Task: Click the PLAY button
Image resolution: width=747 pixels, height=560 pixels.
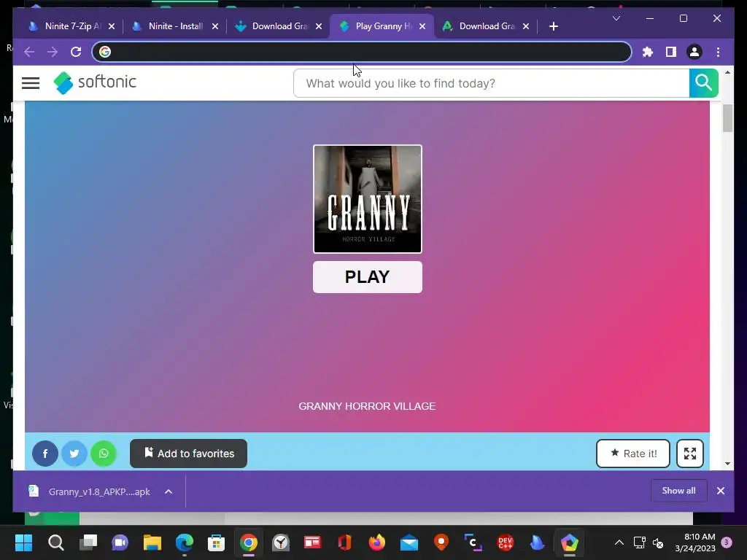Action: pyautogui.click(x=368, y=276)
